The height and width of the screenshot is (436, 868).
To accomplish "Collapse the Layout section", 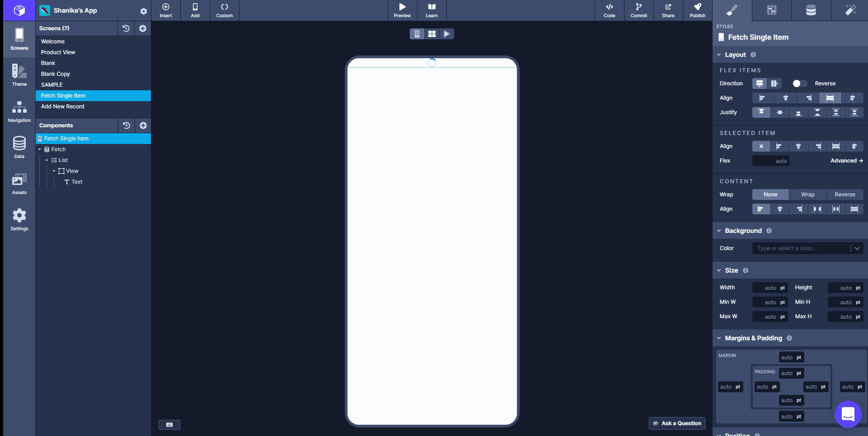I will tap(719, 55).
